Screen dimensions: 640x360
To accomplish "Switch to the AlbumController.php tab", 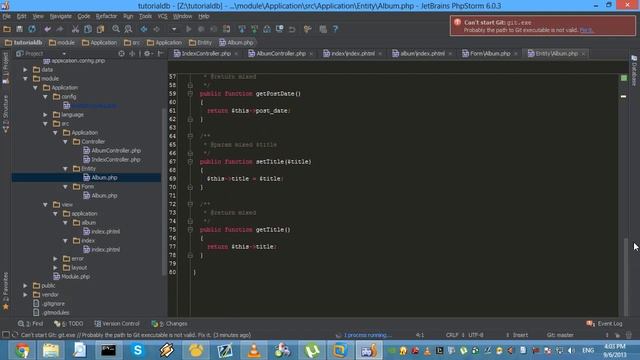I will click(281, 53).
